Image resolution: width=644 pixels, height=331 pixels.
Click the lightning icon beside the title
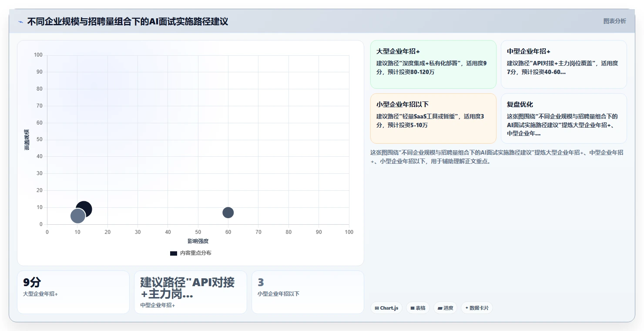[x=21, y=22]
